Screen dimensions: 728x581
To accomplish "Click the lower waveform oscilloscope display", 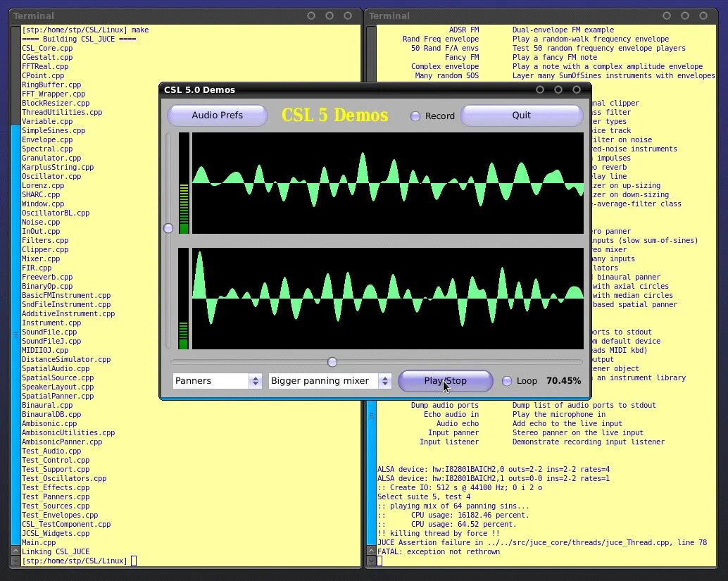I will (388, 298).
